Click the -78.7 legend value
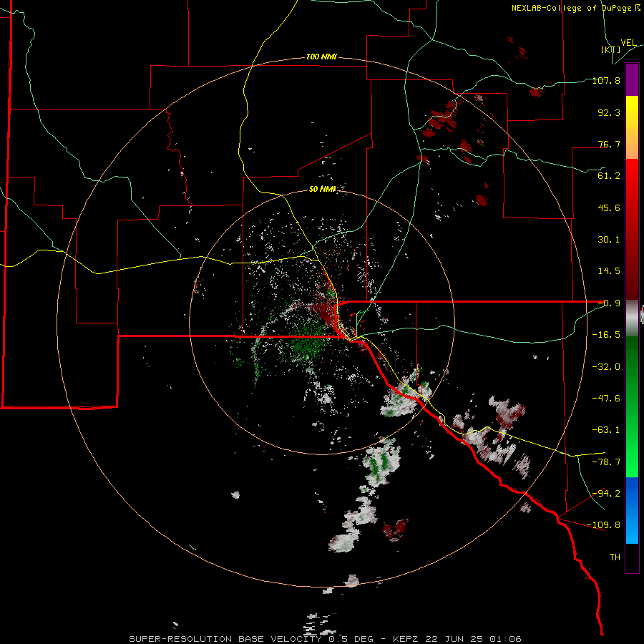The height and width of the screenshot is (644, 644). coord(607,462)
